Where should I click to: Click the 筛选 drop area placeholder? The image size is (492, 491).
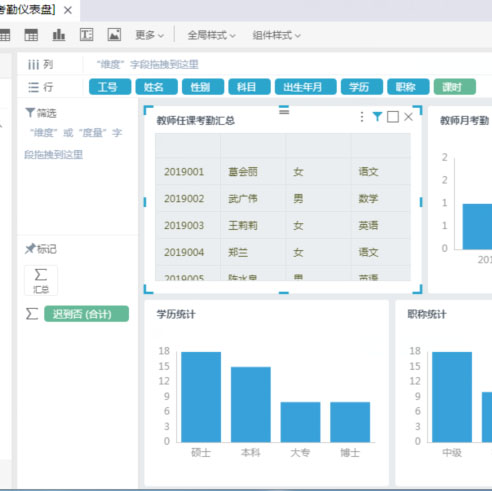click(x=73, y=143)
